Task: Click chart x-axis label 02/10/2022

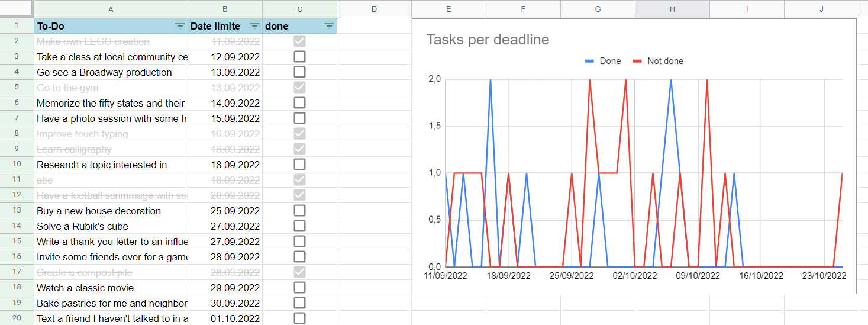Action: [x=635, y=276]
